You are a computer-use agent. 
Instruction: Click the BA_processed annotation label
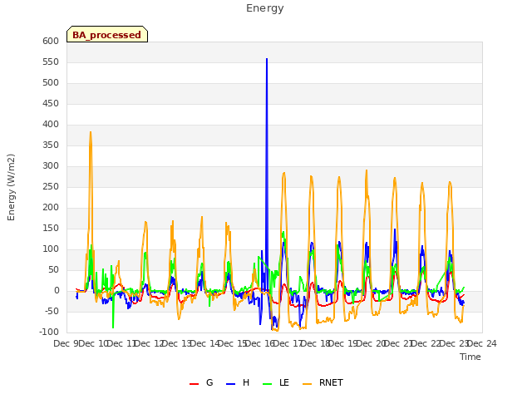[x=107, y=35]
